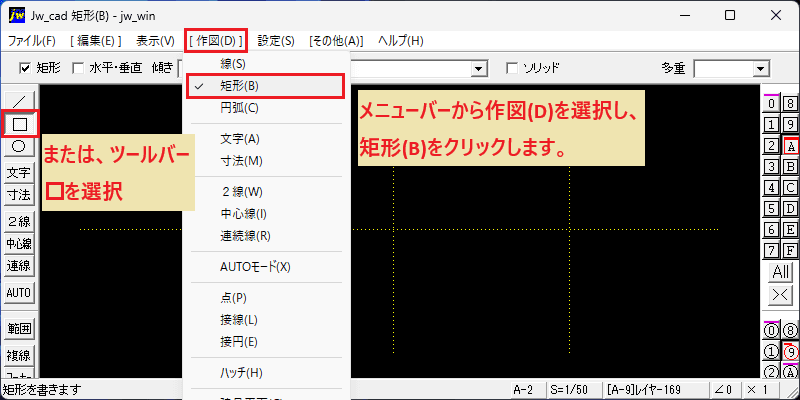This screenshot has width=800, height=400.
Task: Enable the 水平・垂直 checkbox
Action: [x=78, y=68]
